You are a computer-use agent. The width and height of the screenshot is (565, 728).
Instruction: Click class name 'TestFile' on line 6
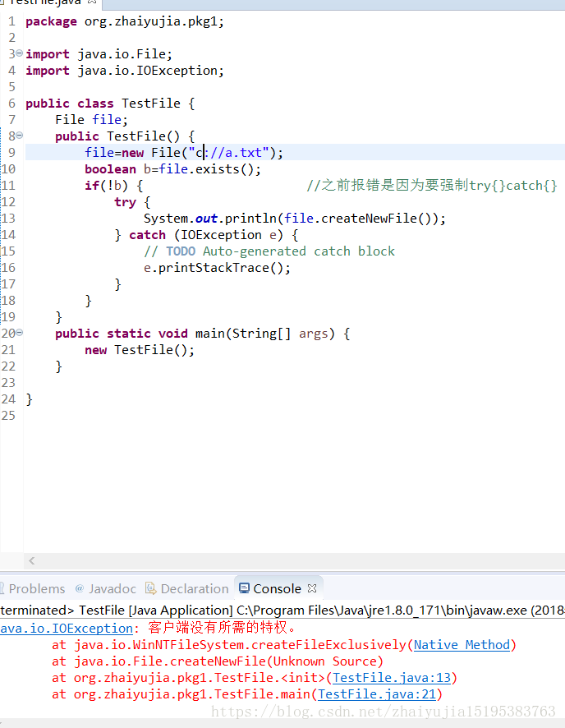[151, 103]
